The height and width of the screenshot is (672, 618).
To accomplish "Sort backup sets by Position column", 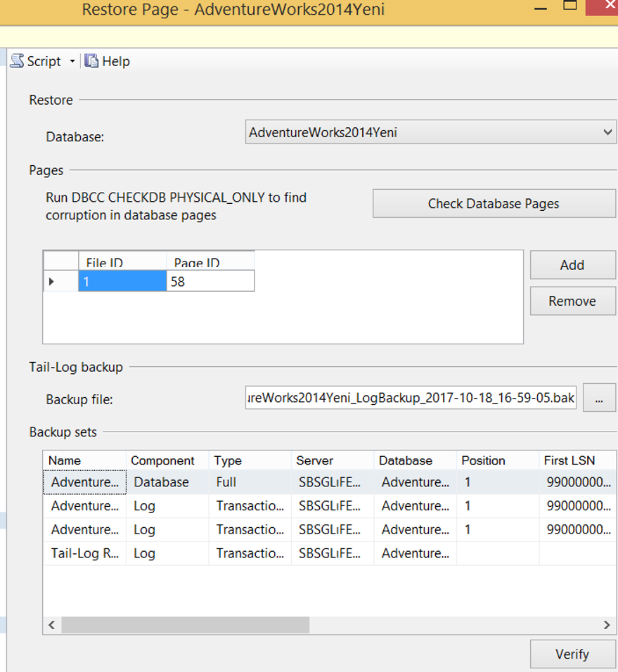I will tap(498, 460).
